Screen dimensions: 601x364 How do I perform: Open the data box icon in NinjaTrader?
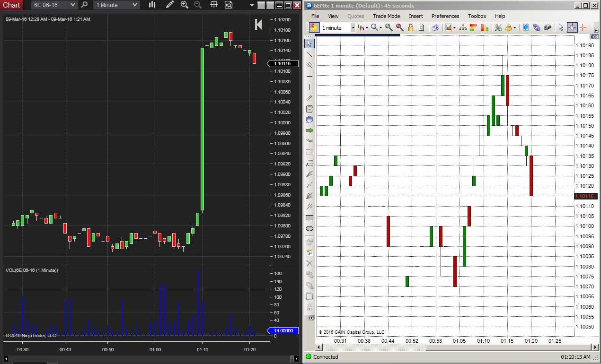[x=229, y=5]
